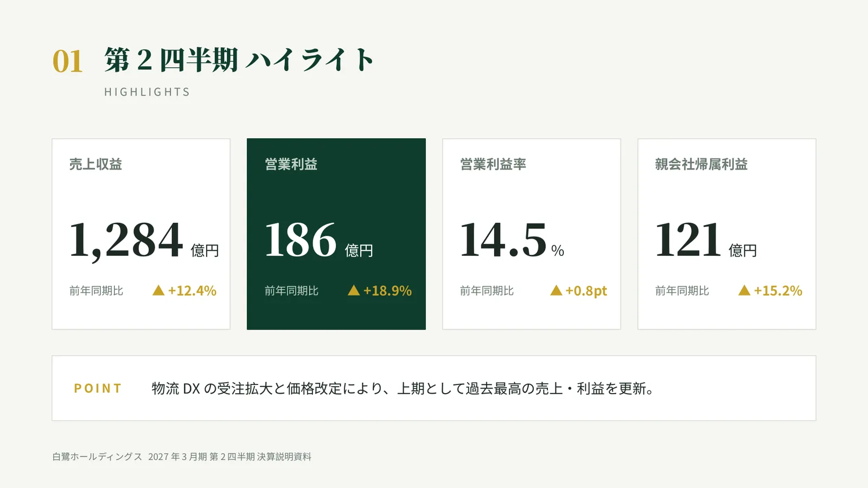This screenshot has height=488, width=868.
Task: Click the 121 net profit figure
Action: click(x=688, y=240)
